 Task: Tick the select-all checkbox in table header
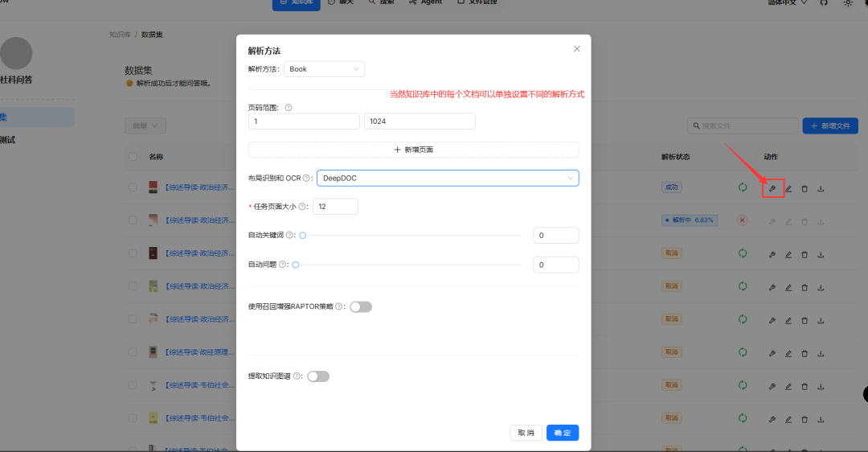coord(133,157)
